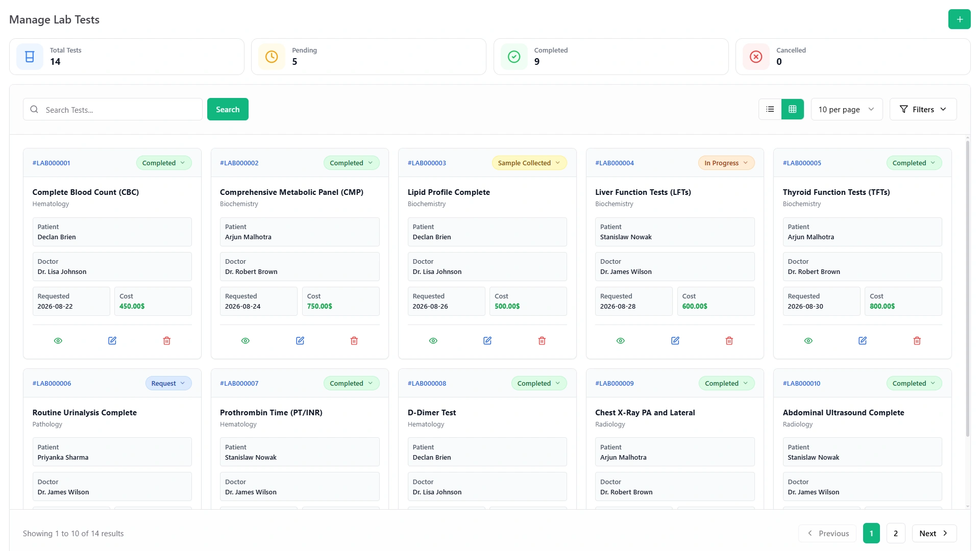980x551 pixels.
Task: View details of Complete Blood Count test
Action: point(58,341)
